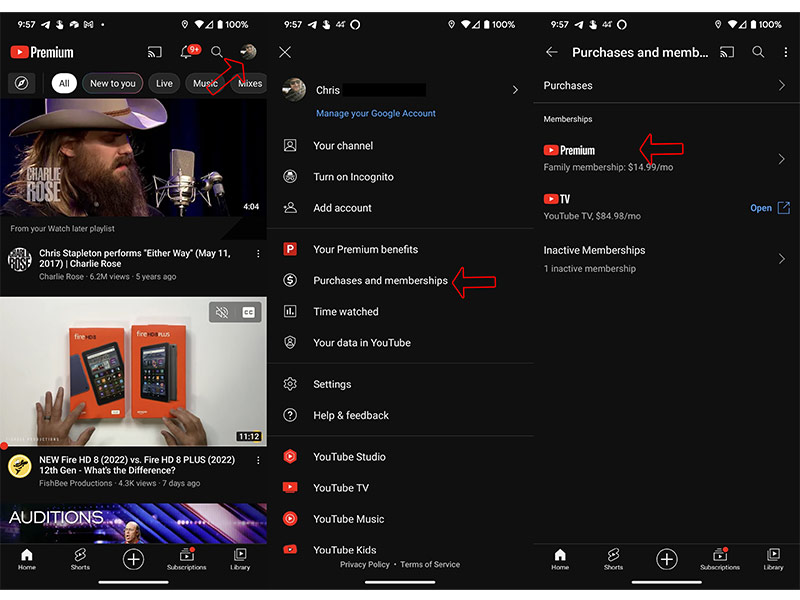This screenshot has height=600, width=800.
Task: Open the cast icon on home screen
Action: click(x=154, y=52)
